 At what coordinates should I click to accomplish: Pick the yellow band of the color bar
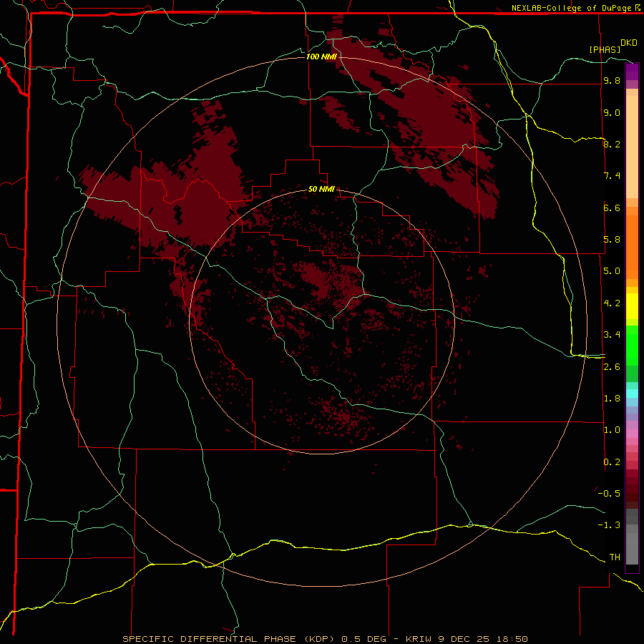pyautogui.click(x=632, y=306)
